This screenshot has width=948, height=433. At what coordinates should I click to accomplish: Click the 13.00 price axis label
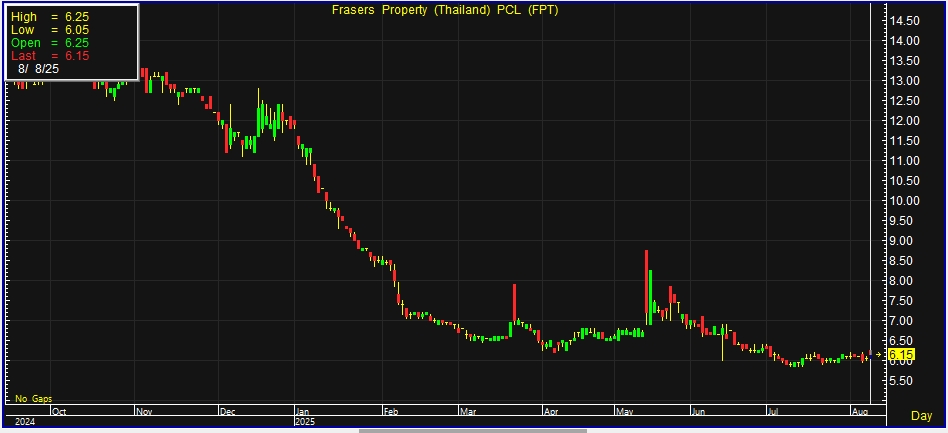tap(904, 81)
